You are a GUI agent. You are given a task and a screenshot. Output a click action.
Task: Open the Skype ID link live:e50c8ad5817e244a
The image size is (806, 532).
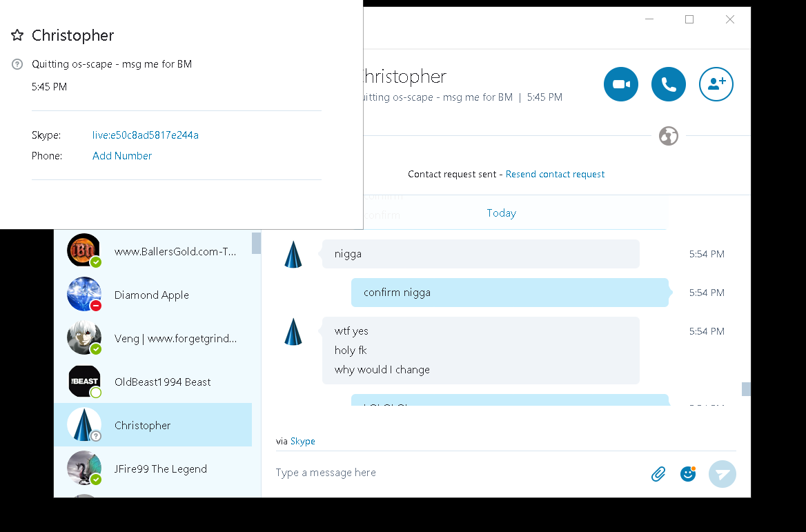coord(146,135)
